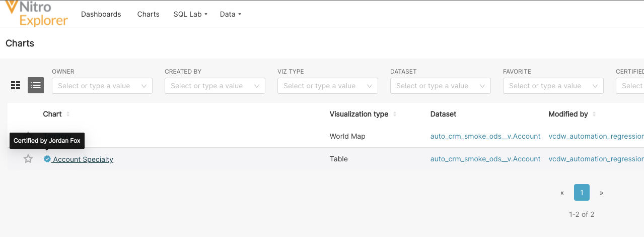The width and height of the screenshot is (644, 237).
Task: Open the Dashboards menu item
Action: click(101, 14)
